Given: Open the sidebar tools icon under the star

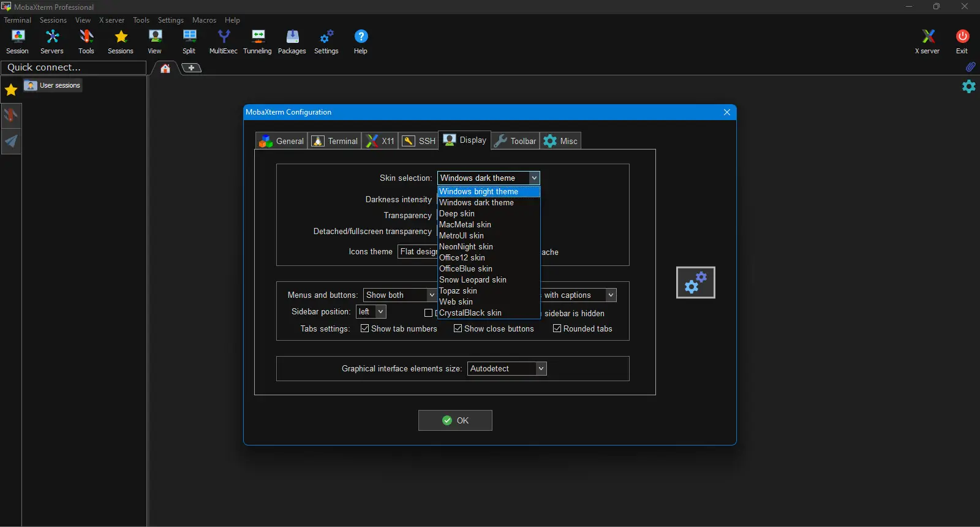Looking at the screenshot, I should (x=11, y=115).
